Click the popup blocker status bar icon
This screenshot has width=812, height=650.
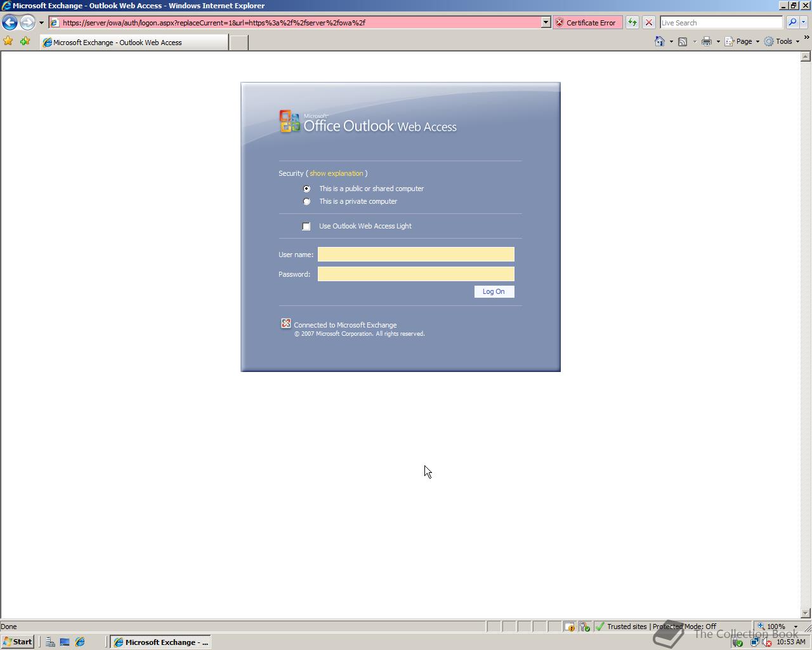[x=570, y=627]
